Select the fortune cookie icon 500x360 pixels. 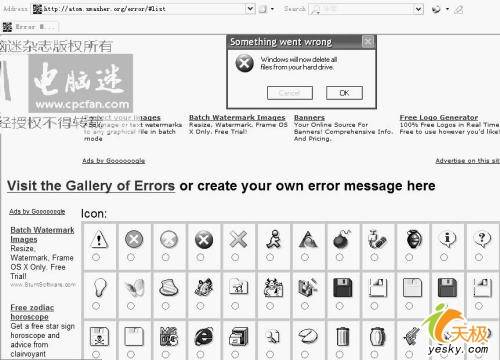click(308, 336)
